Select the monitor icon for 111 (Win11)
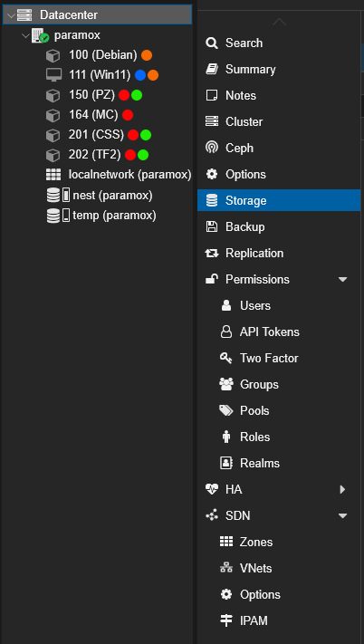The width and height of the screenshot is (364, 644). 53,75
